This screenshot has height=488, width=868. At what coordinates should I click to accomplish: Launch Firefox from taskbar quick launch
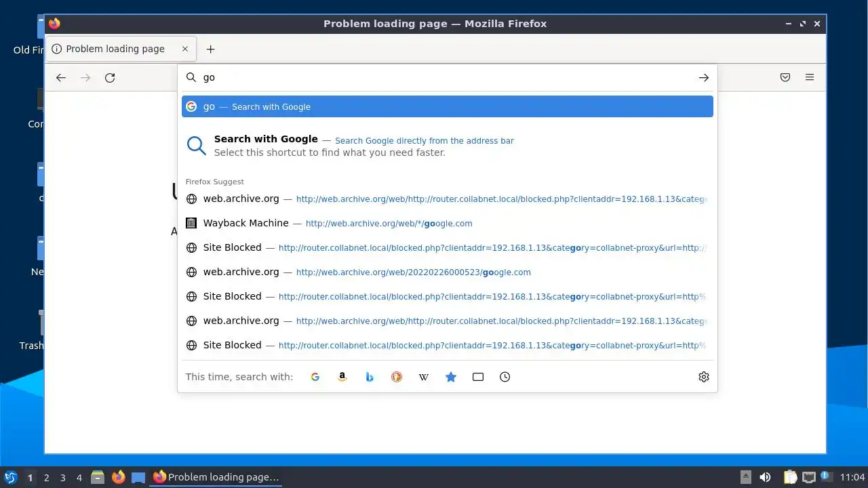click(x=118, y=477)
